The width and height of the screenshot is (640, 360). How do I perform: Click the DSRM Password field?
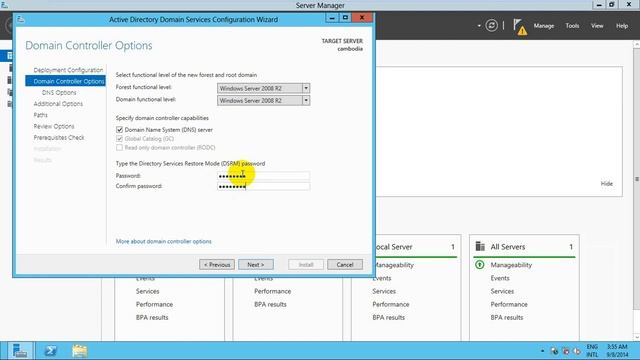pyautogui.click(x=263, y=176)
